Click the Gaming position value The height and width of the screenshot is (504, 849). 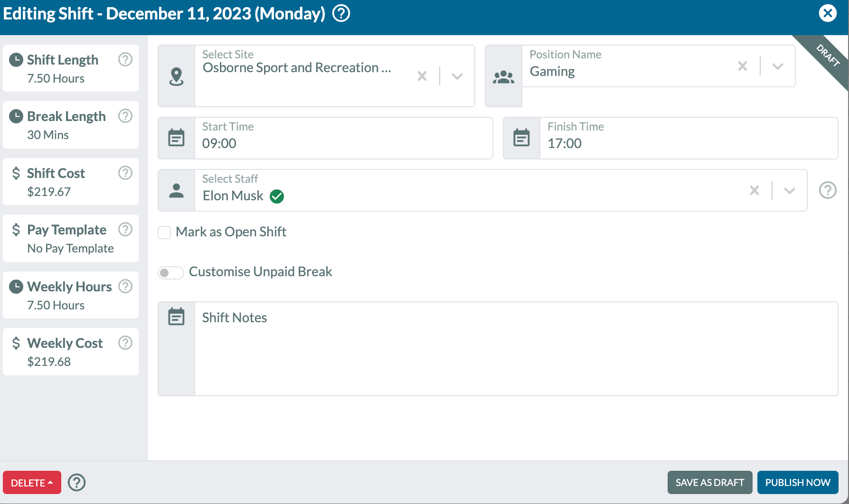(552, 71)
